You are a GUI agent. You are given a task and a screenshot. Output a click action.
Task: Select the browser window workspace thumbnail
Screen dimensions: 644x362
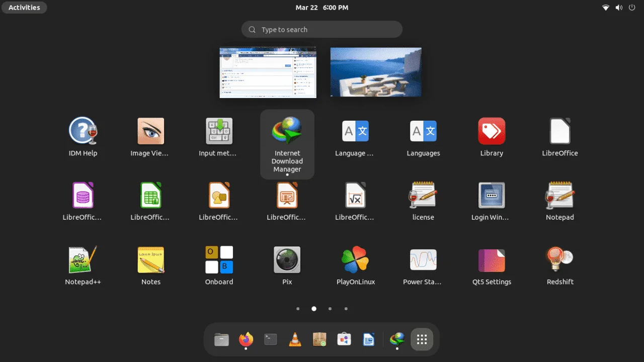(x=268, y=72)
